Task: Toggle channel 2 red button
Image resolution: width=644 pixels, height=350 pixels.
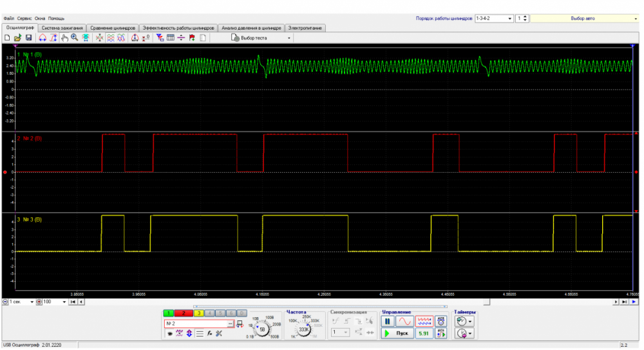Action: coord(184,313)
